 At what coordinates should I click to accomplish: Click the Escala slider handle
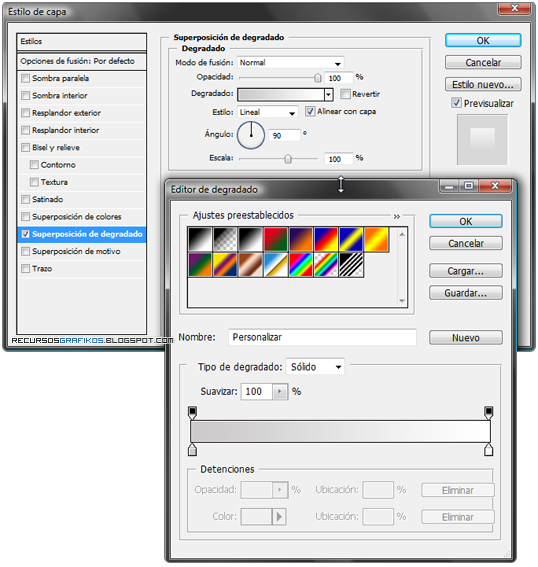pyautogui.click(x=288, y=159)
